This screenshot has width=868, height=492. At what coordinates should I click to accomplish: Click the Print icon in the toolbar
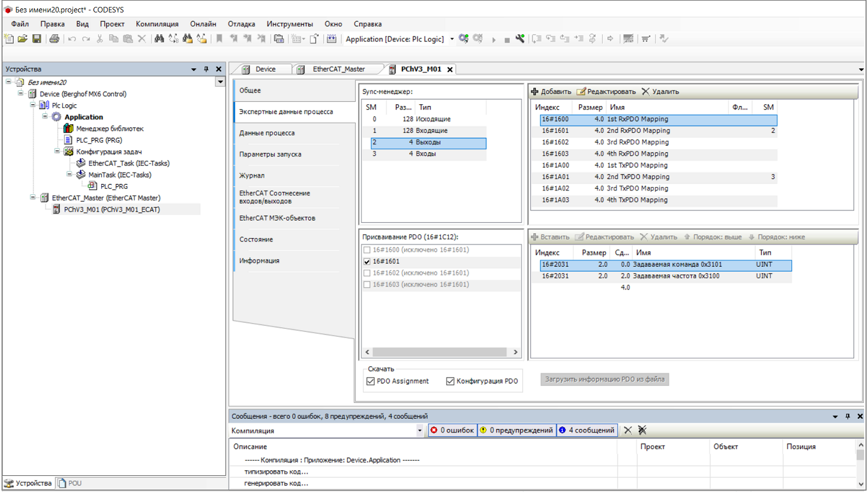tap(54, 39)
